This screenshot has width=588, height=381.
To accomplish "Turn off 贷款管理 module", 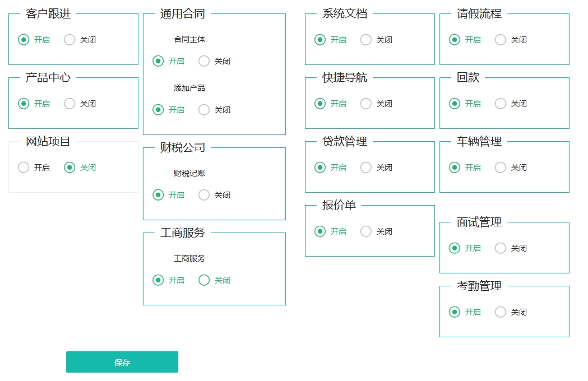I will (366, 168).
